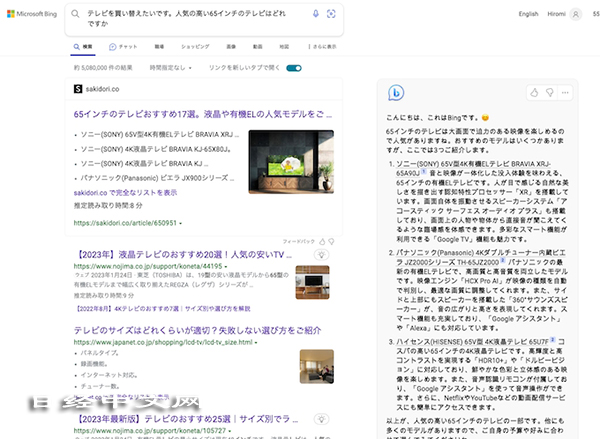Click パネルタイプ bullet in japanet result

(99, 353)
